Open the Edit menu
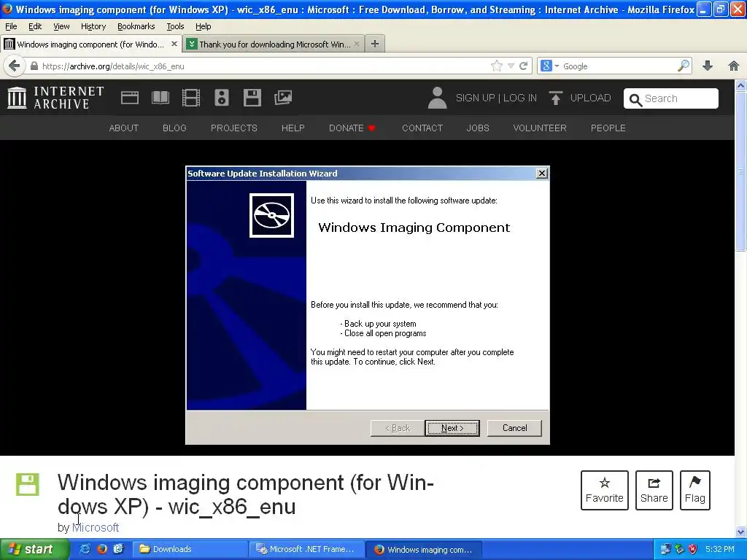Image resolution: width=747 pixels, height=560 pixels. [x=35, y=26]
